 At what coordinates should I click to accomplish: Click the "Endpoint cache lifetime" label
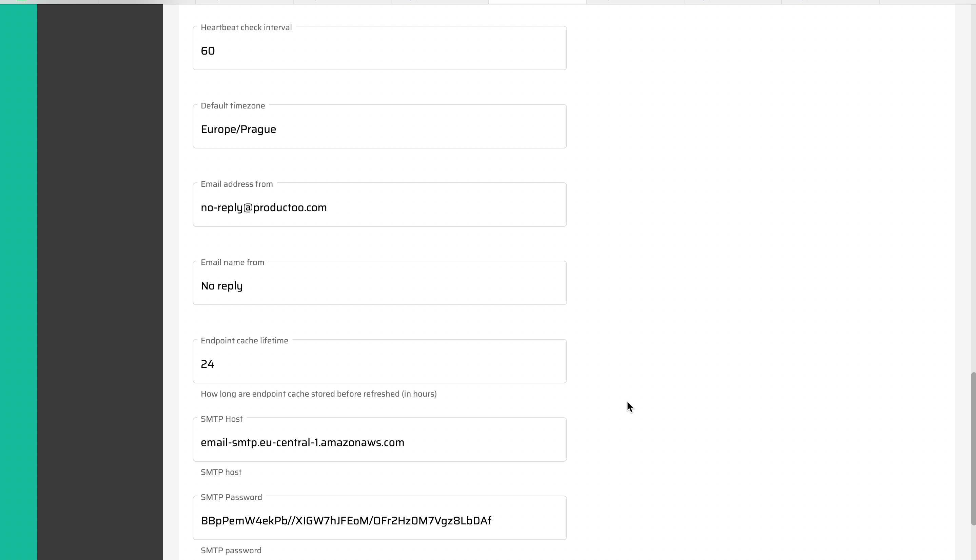(x=244, y=341)
